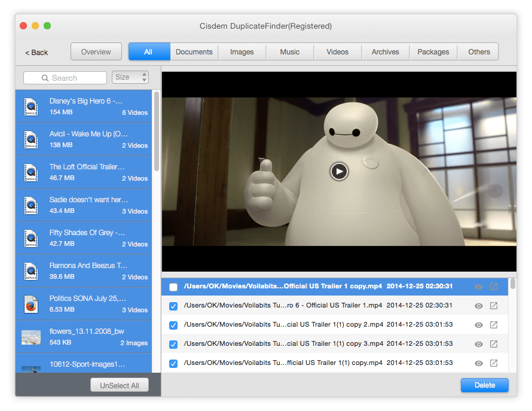Switch to the Images tab

click(x=242, y=52)
